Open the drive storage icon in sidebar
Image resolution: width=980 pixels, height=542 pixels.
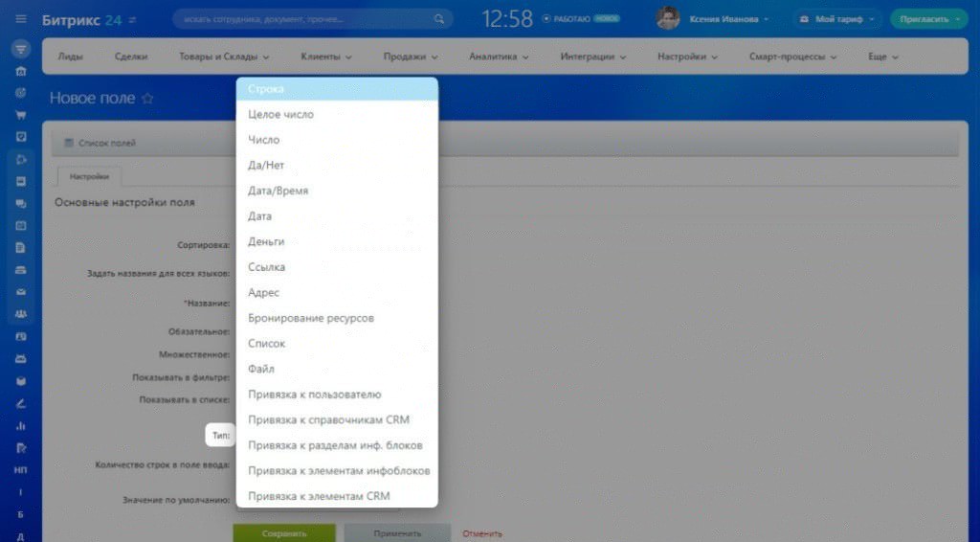(x=21, y=270)
